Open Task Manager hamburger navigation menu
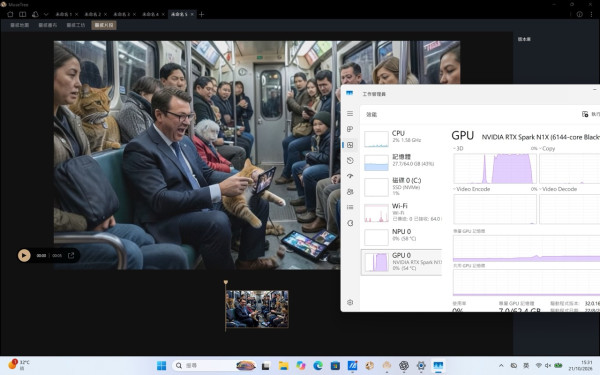This screenshot has height=375, width=600. click(350, 114)
